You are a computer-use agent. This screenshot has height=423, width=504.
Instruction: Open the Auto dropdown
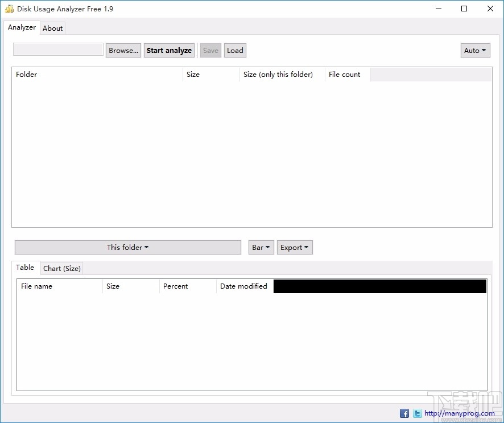[x=475, y=50]
